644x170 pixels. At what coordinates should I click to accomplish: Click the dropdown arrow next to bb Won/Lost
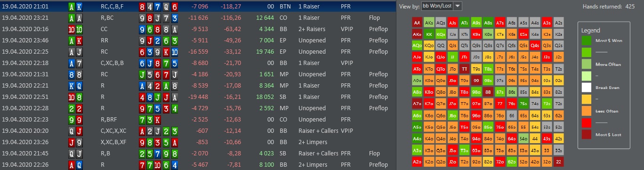click(x=458, y=6)
